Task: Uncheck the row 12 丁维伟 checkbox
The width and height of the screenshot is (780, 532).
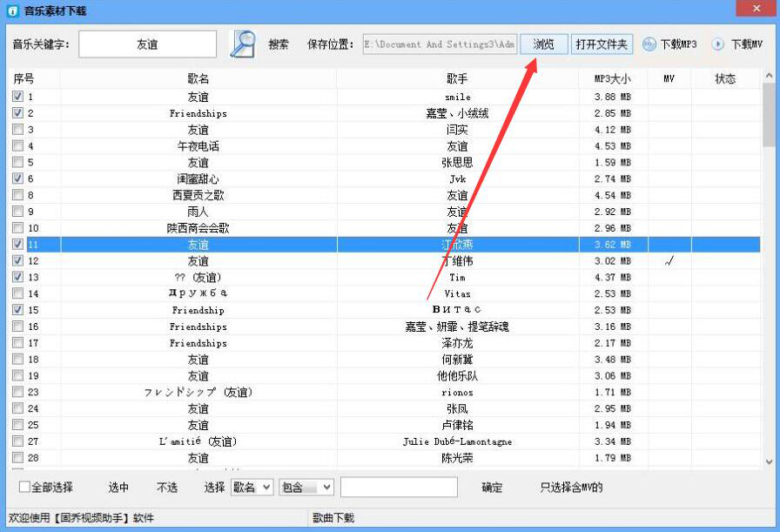Action: [18, 260]
